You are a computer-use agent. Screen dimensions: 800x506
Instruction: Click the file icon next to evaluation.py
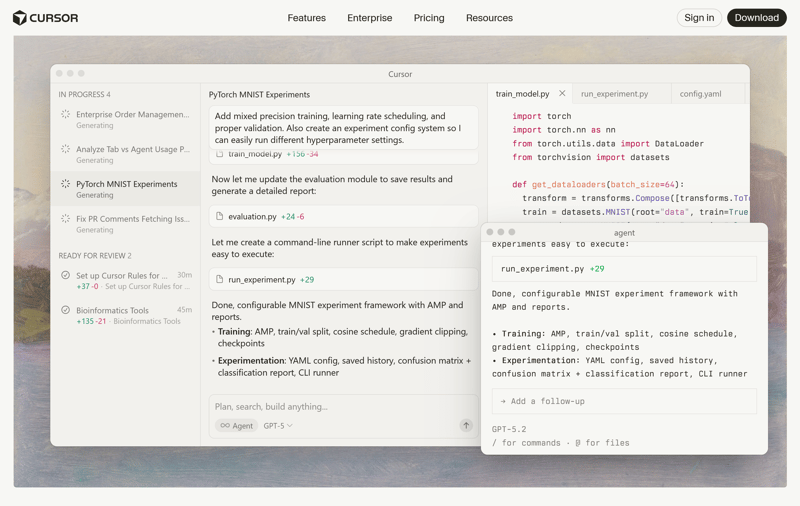[220, 216]
